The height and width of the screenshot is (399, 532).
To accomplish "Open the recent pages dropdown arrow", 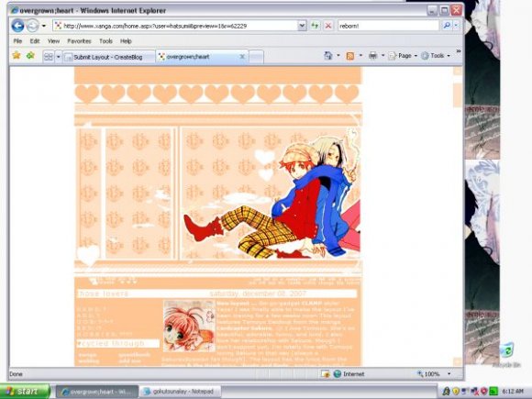I will (44, 26).
